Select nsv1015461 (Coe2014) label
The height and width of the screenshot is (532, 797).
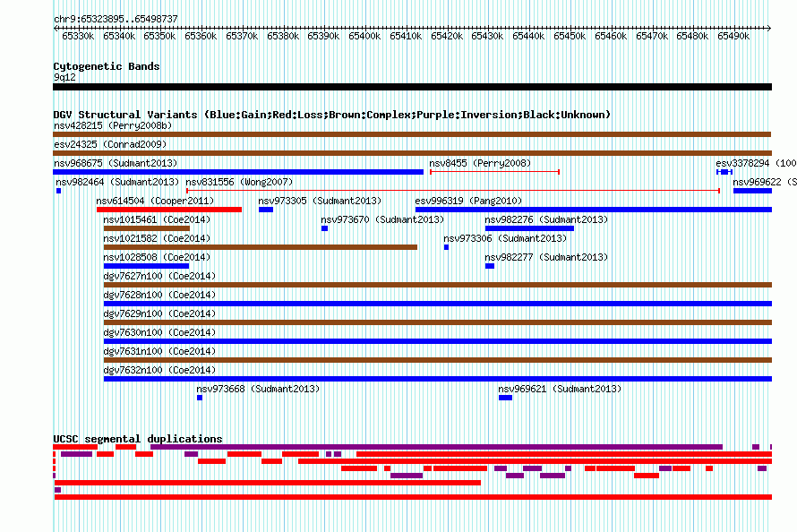(x=157, y=219)
